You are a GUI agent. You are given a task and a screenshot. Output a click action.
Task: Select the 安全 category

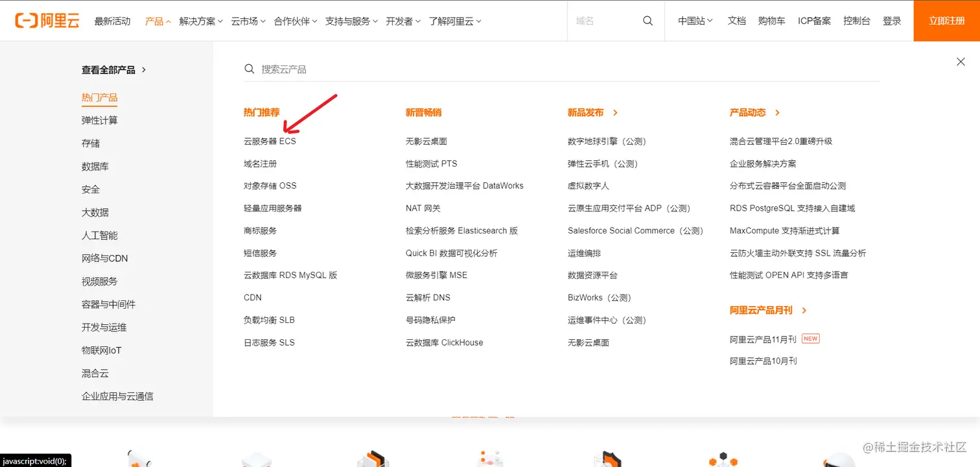tap(91, 189)
